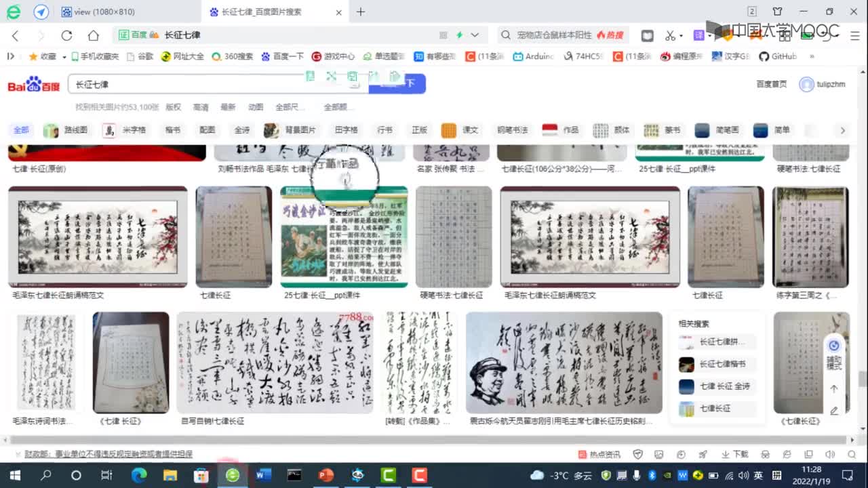
Task: Open a new tab with the plus icon
Action: click(x=361, y=12)
